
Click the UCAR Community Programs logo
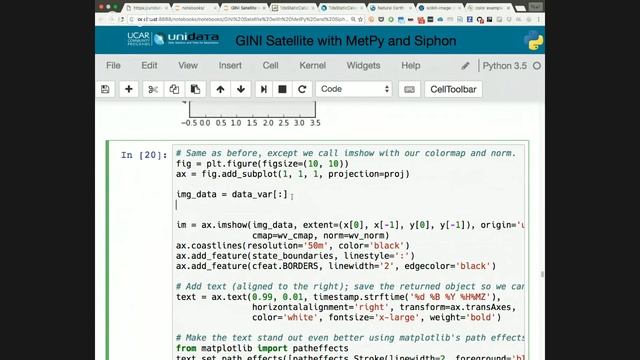[x=138, y=39]
